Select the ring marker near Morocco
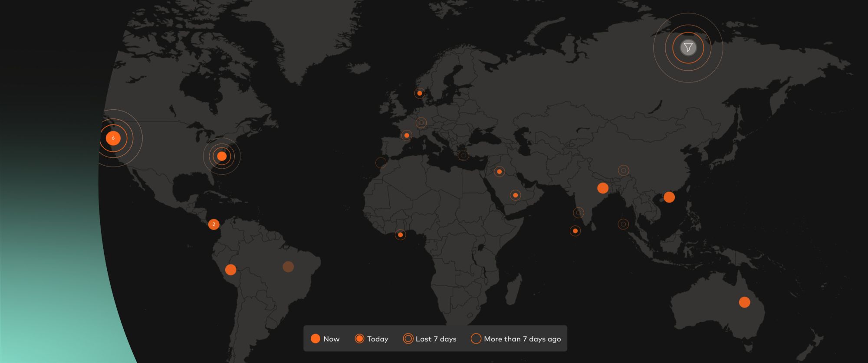This screenshot has height=363, width=868. click(x=381, y=163)
